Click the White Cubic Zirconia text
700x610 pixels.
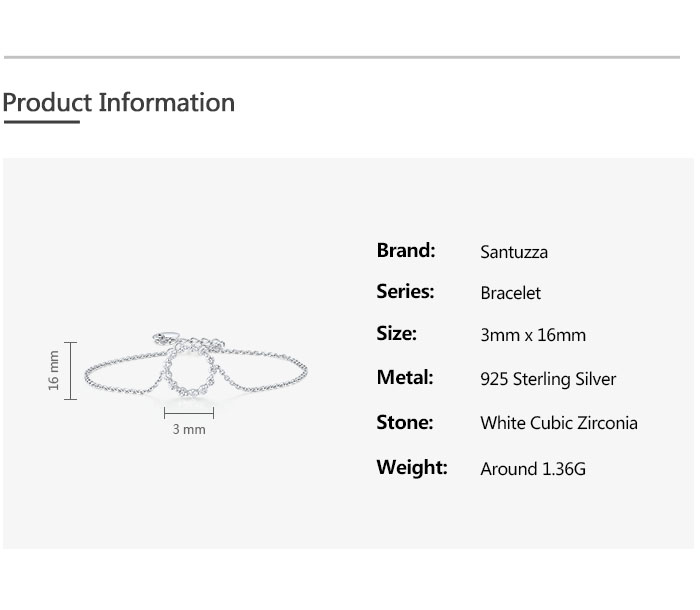pos(558,423)
